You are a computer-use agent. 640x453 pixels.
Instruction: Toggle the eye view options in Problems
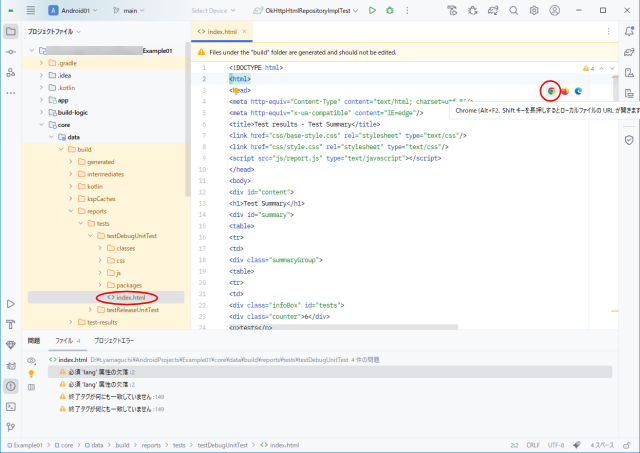pos(31,359)
